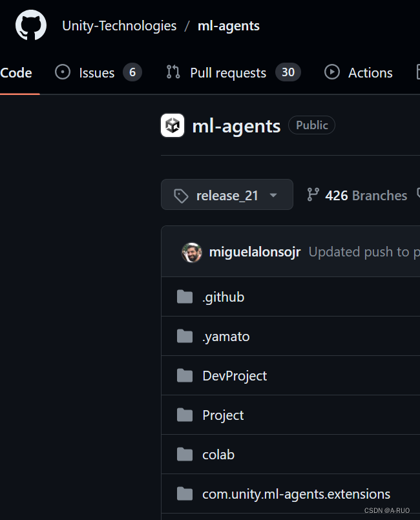Select the colab folder

point(218,454)
